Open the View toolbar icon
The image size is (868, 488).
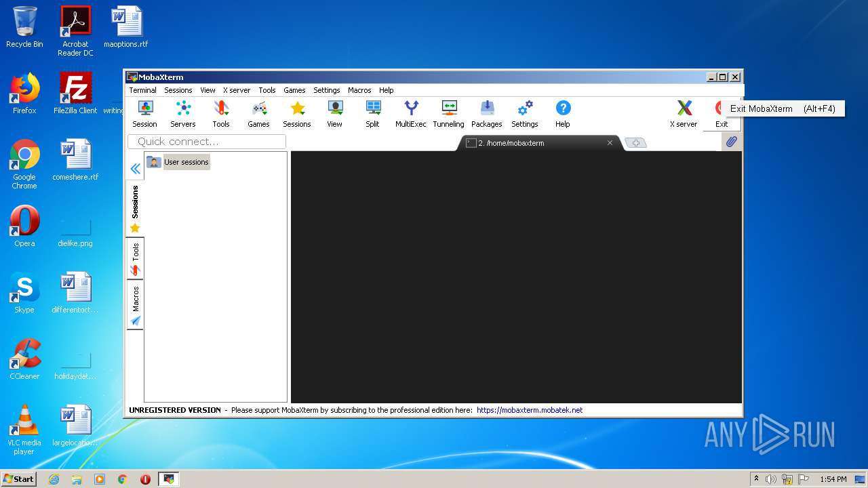[x=335, y=114]
